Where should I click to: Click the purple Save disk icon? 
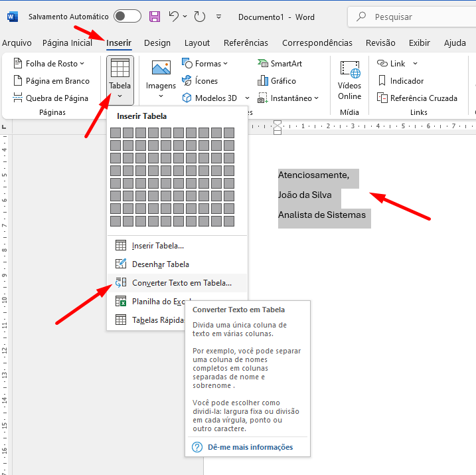(155, 17)
